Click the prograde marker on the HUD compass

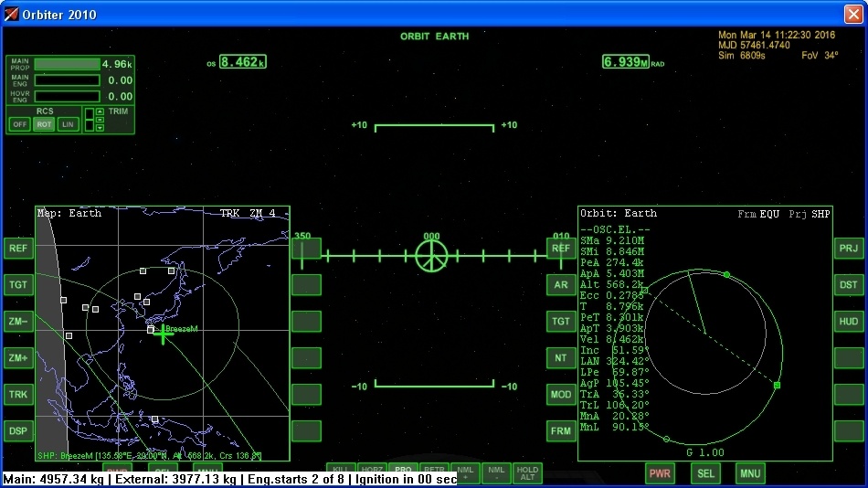431,255
